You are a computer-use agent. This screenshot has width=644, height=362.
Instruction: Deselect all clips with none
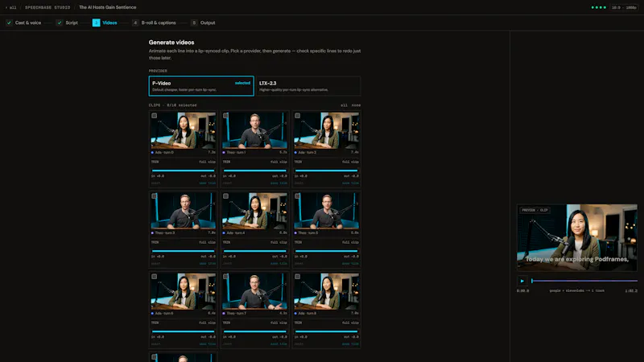pyautogui.click(x=356, y=105)
